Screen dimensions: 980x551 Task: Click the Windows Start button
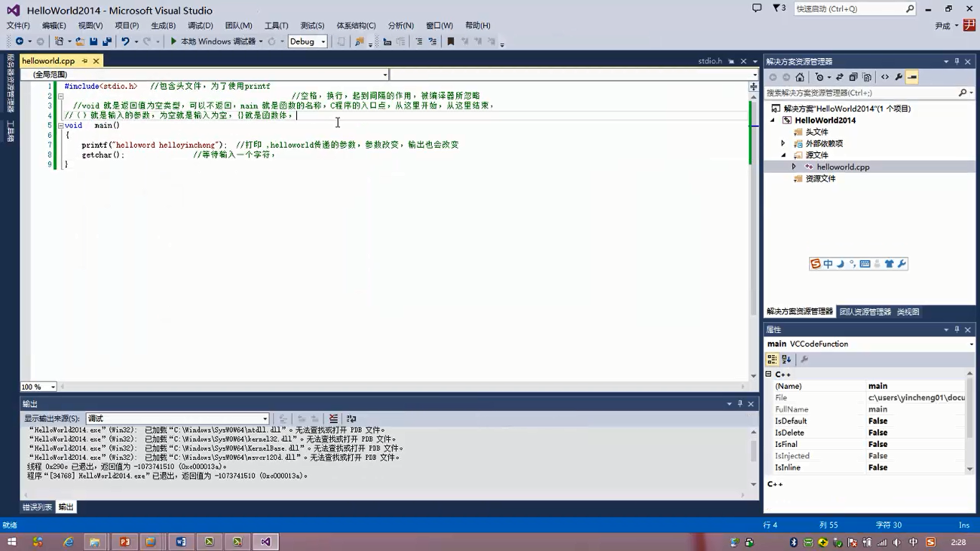pos(12,542)
